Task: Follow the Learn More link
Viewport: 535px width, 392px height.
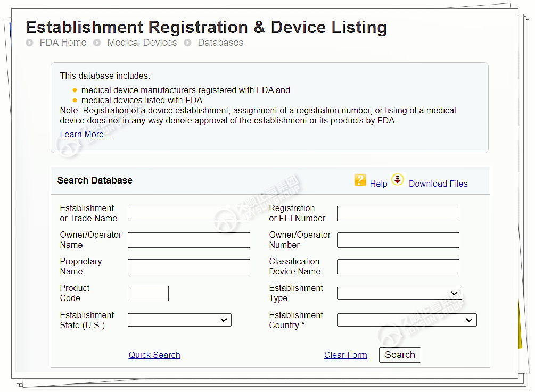Action: click(x=85, y=134)
